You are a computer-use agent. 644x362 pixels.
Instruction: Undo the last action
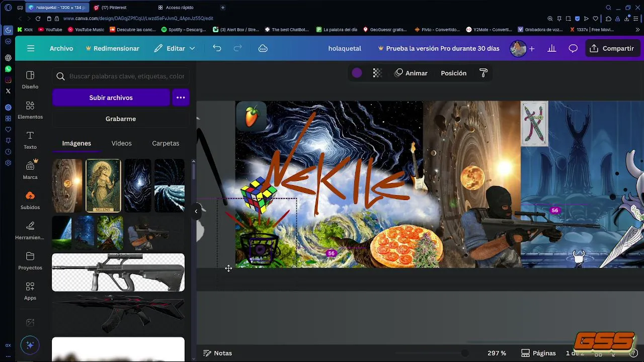coord(217,48)
